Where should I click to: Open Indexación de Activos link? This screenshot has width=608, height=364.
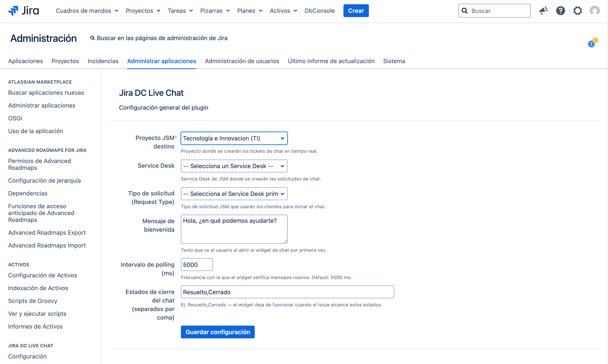38,288
